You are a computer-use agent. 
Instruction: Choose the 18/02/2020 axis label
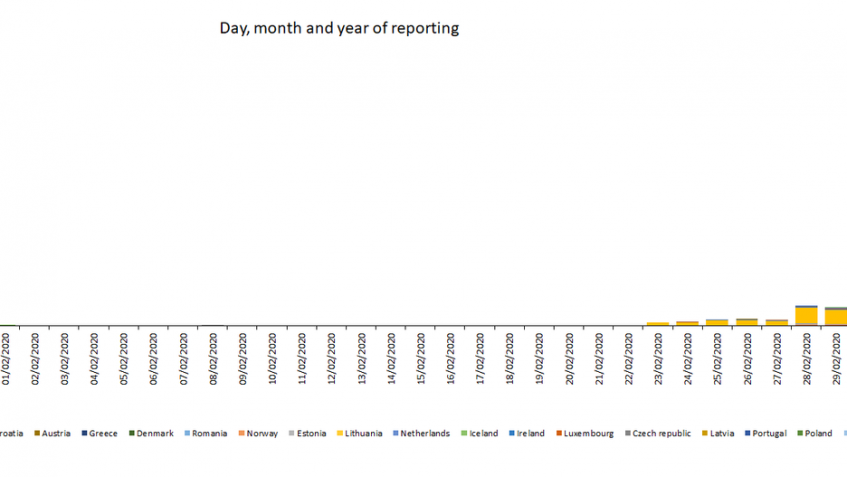510,359
